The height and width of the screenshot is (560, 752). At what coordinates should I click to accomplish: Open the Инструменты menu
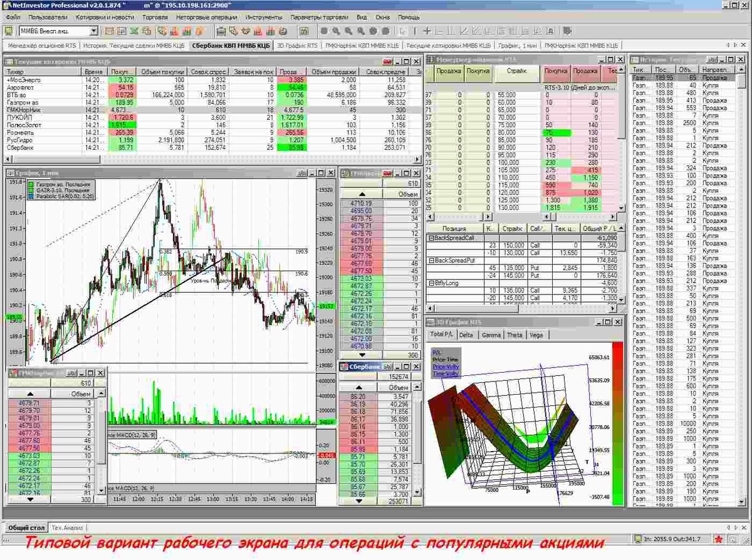(263, 18)
